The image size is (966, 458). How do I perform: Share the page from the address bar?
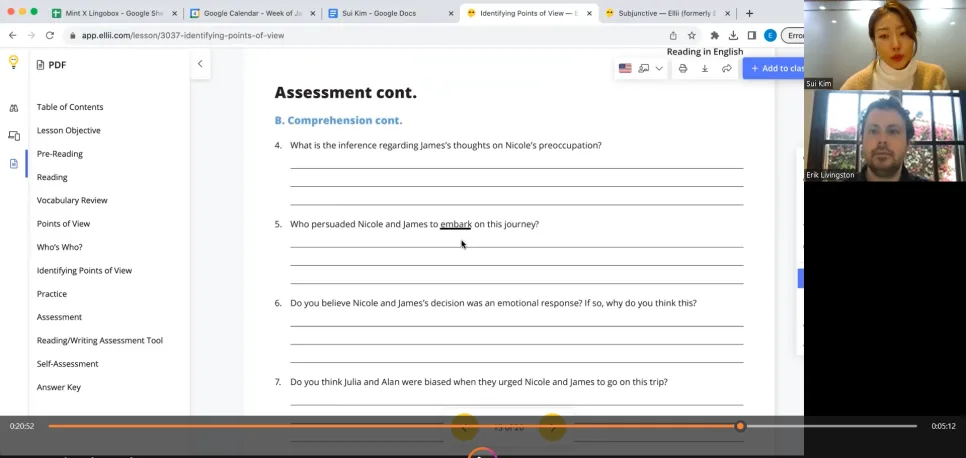coord(673,36)
